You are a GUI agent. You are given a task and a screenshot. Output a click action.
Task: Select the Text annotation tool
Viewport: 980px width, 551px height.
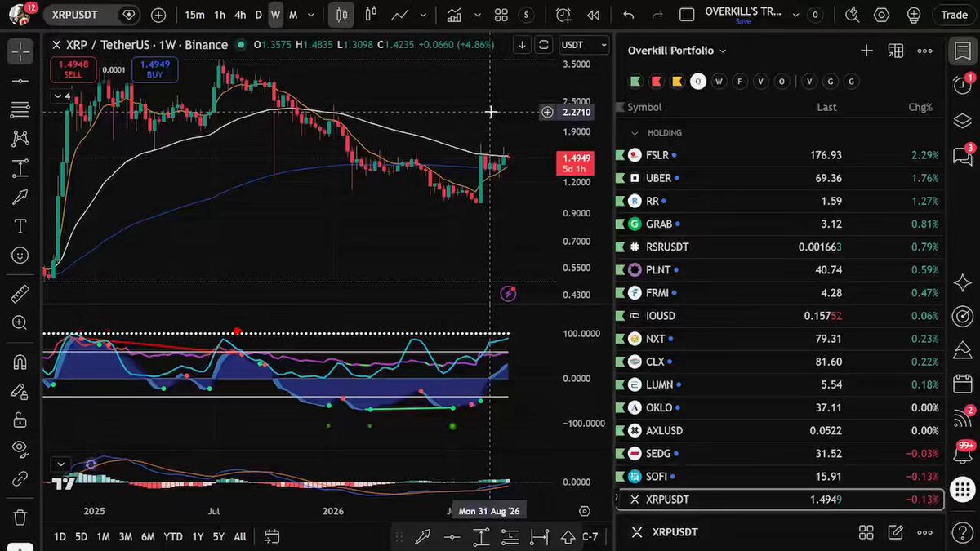tap(20, 226)
